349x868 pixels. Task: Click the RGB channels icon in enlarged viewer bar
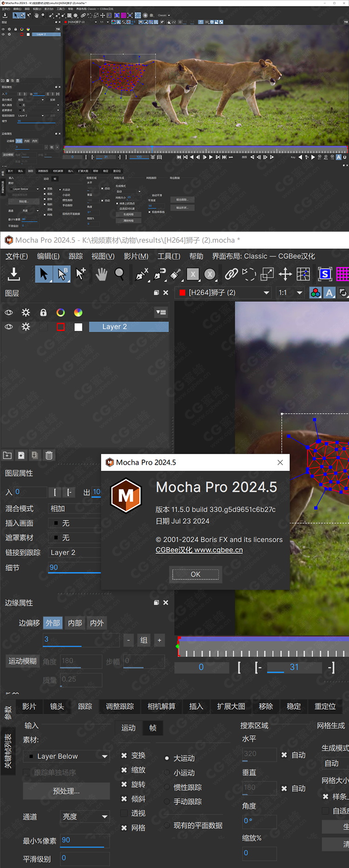[315, 293]
